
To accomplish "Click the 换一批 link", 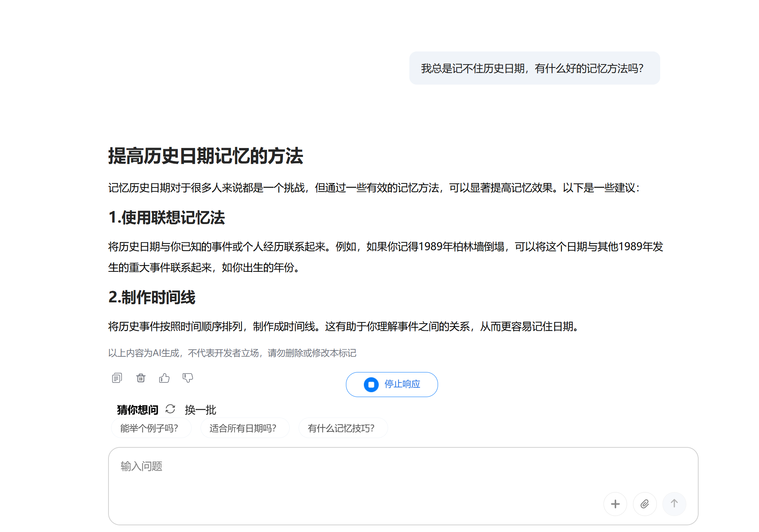I will click(x=200, y=409).
